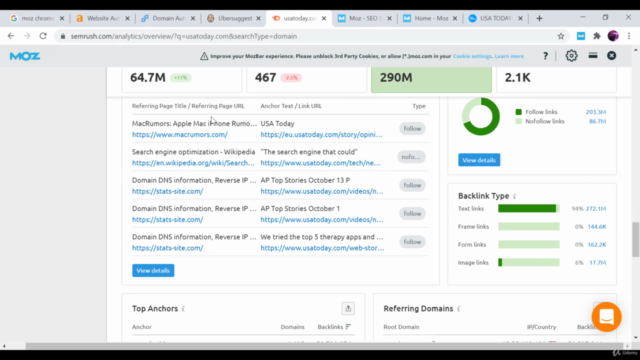Viewport: 640px width, 360px height.
Task: Click Form links count 162.2K
Action: pyautogui.click(x=597, y=244)
